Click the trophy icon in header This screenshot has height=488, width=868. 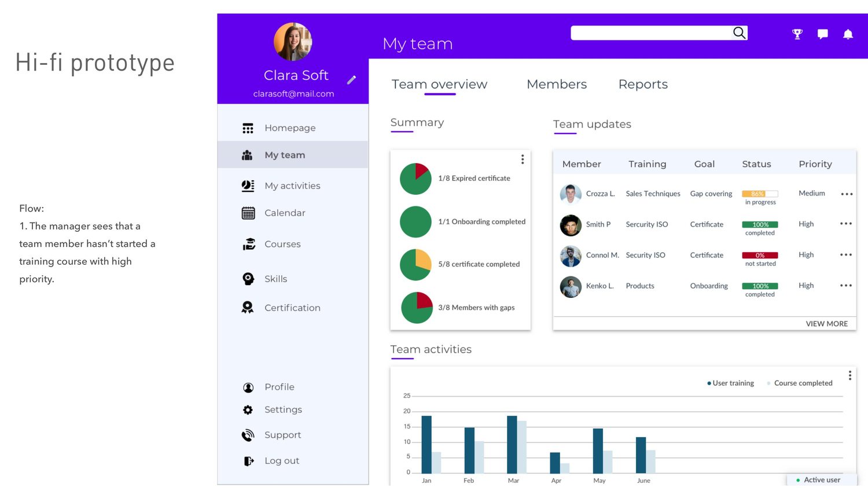[x=797, y=34]
